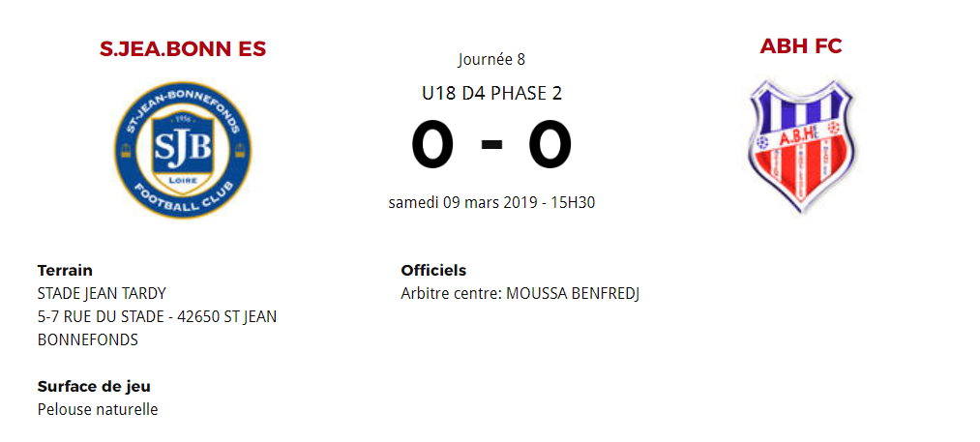Click the Terrain heading

coord(65,271)
